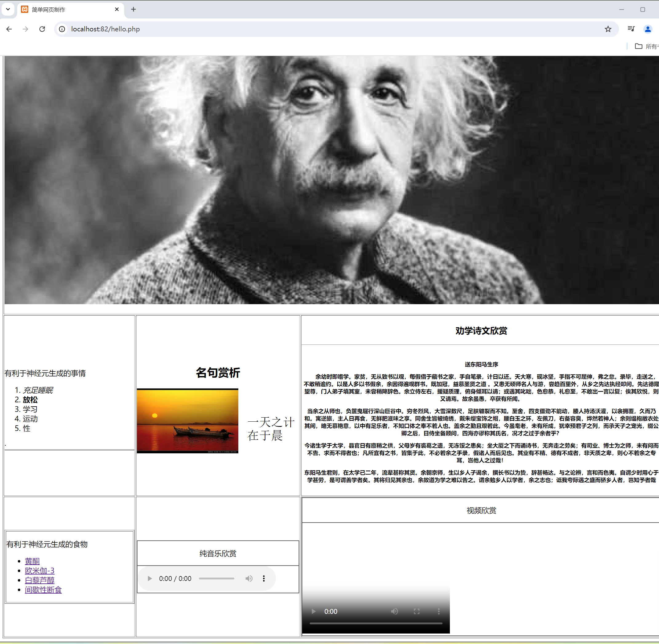The height and width of the screenshot is (644, 659).
Task: Click the browser back arrow
Action: 9,29
